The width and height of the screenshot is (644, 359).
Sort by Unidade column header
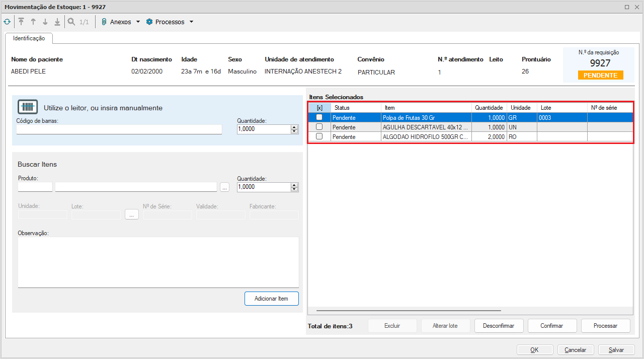click(522, 108)
